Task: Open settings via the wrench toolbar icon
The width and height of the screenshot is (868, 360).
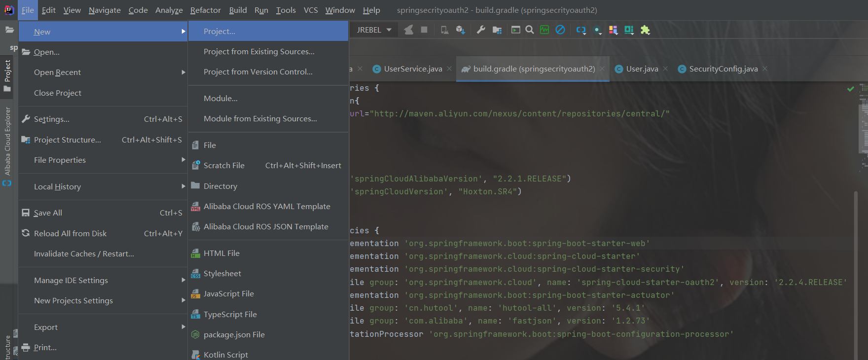Action: 481,30
